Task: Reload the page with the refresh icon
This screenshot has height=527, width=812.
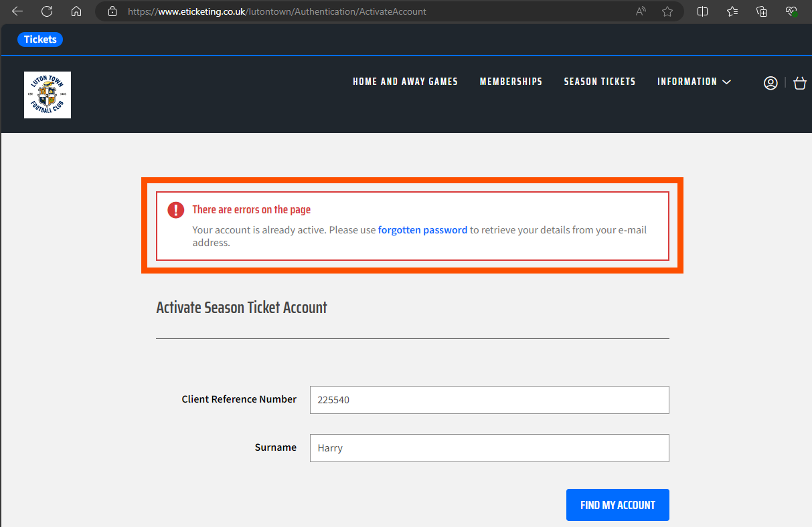Action: pyautogui.click(x=47, y=11)
